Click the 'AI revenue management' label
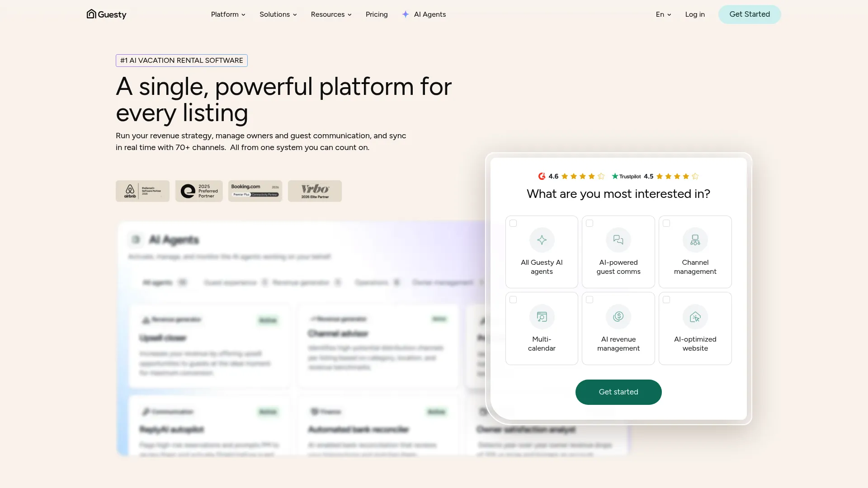Screen dimensions: 868x488 (x=618, y=344)
